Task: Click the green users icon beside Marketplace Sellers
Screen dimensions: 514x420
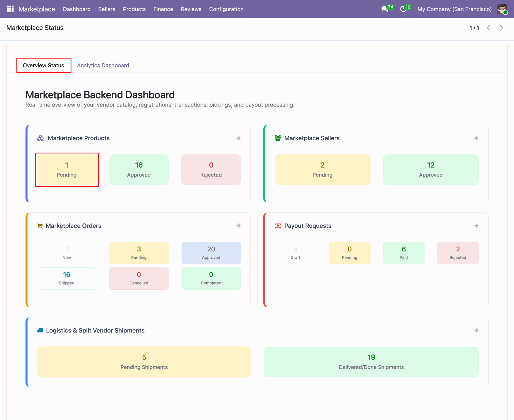Action: click(x=278, y=138)
